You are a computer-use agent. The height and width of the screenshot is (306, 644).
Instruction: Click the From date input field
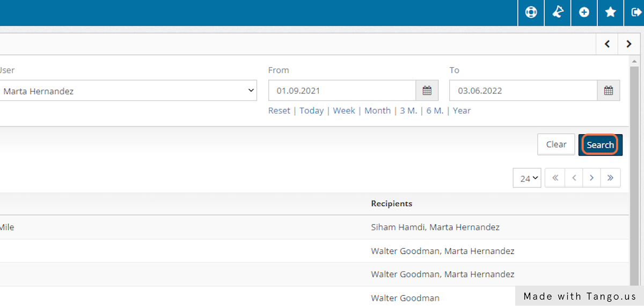click(x=342, y=91)
